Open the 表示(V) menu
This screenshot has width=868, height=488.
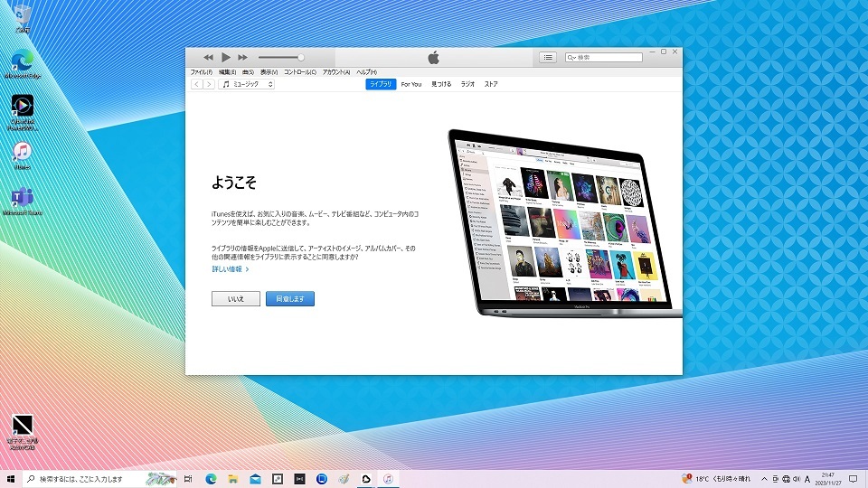269,72
